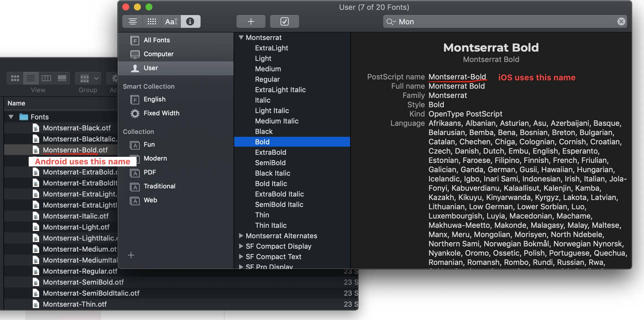The height and width of the screenshot is (320, 644).
Task: Open the Finder Group dropdown
Action: pyautogui.click(x=88, y=78)
